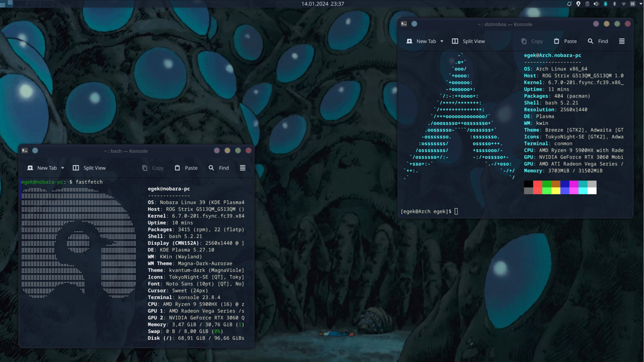Open the hamburger menu in the distrobox Konsole
Screen dimensions: 644x362
click(x=622, y=41)
